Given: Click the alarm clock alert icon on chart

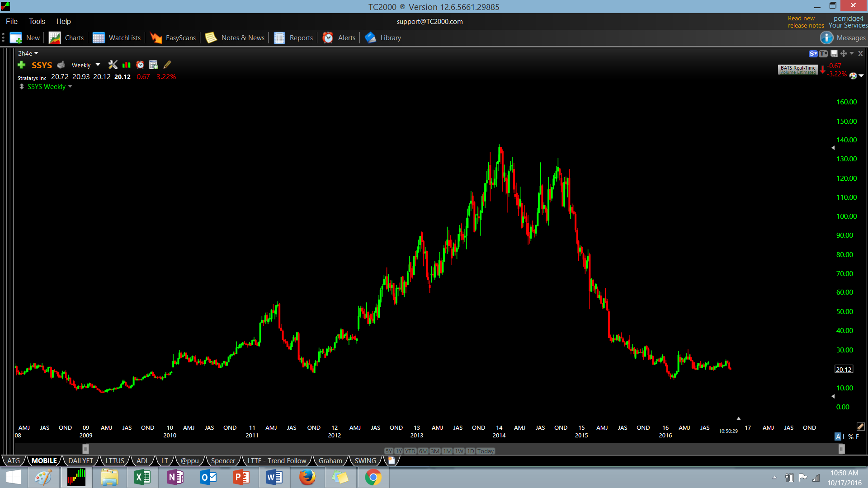Looking at the screenshot, I should coord(140,65).
